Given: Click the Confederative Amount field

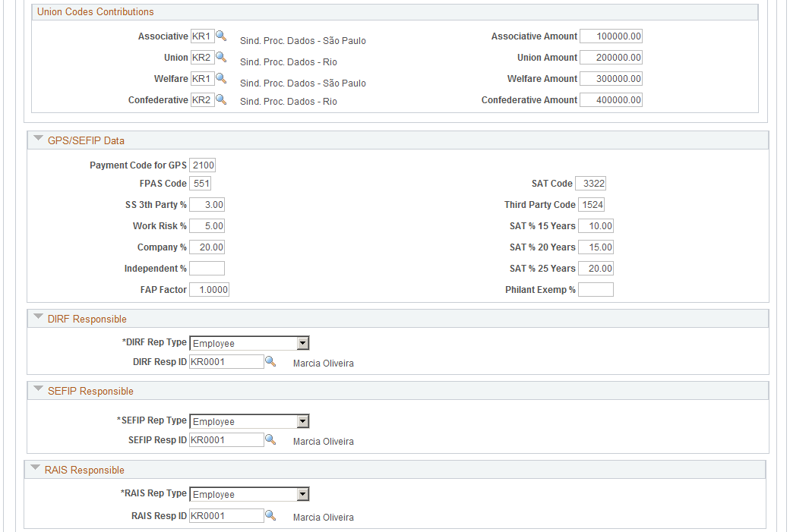Looking at the screenshot, I should coord(611,99).
